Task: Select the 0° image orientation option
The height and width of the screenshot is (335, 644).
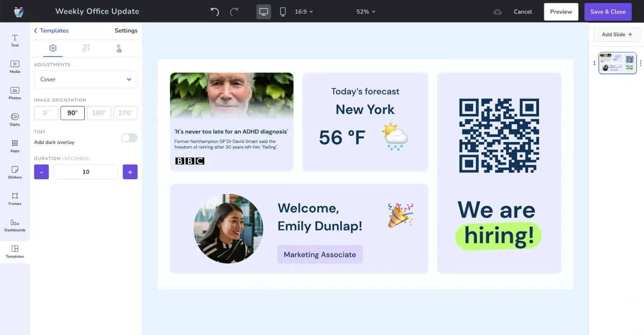Action: click(x=46, y=113)
